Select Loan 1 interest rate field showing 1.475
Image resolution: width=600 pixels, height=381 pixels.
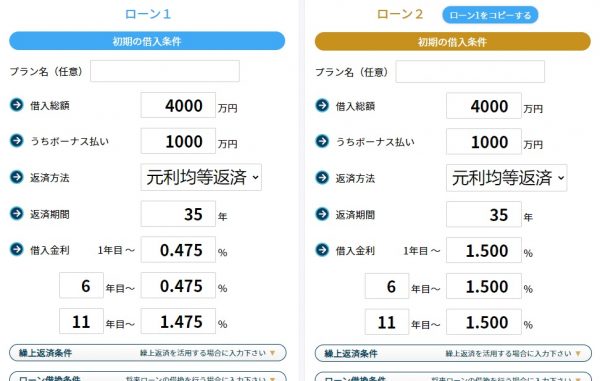178,321
